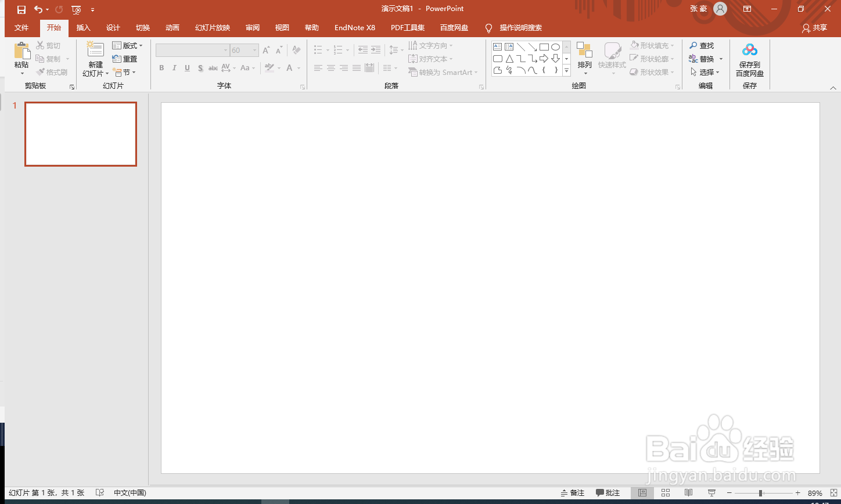Open ribbon display options icon in title bar
The width and height of the screenshot is (841, 504).
point(747,9)
